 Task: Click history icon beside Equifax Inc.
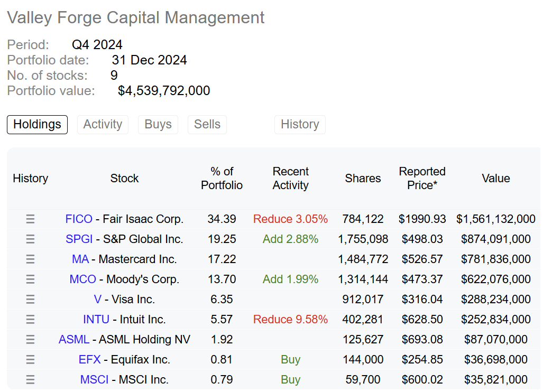click(30, 359)
